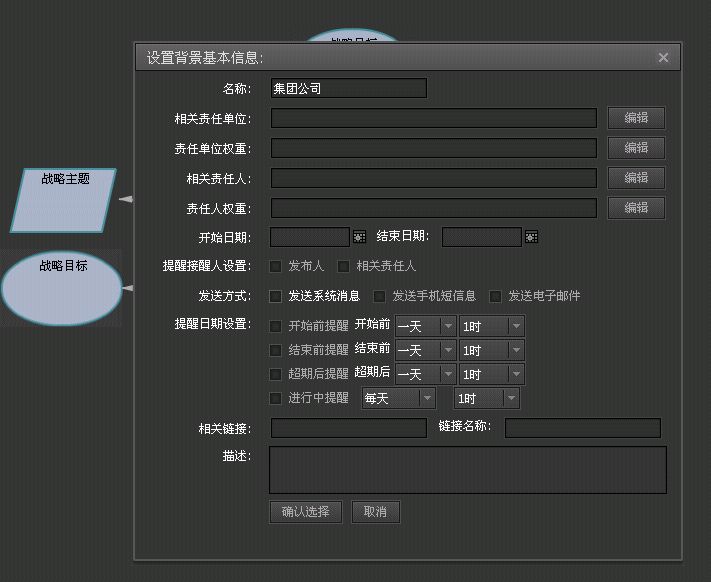Select the 战略主题 parallelogram shape
This screenshot has height=582, width=711.
coord(63,200)
